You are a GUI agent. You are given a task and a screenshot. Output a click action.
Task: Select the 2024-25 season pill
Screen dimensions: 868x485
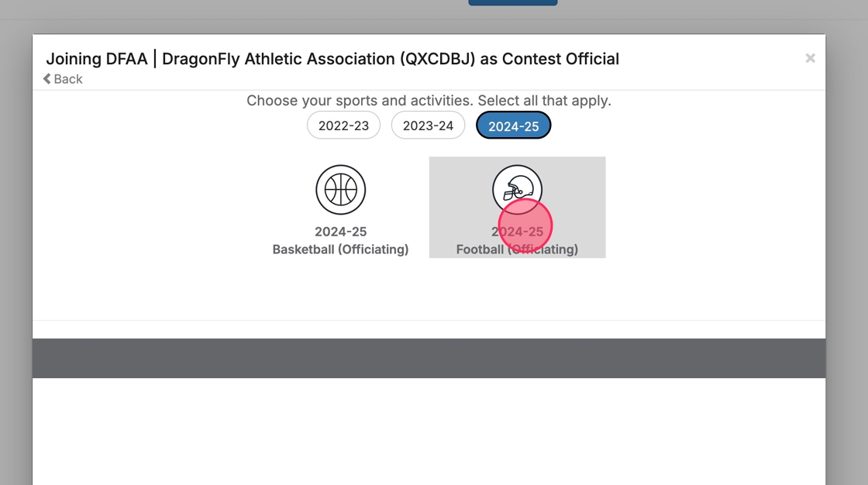click(x=513, y=126)
